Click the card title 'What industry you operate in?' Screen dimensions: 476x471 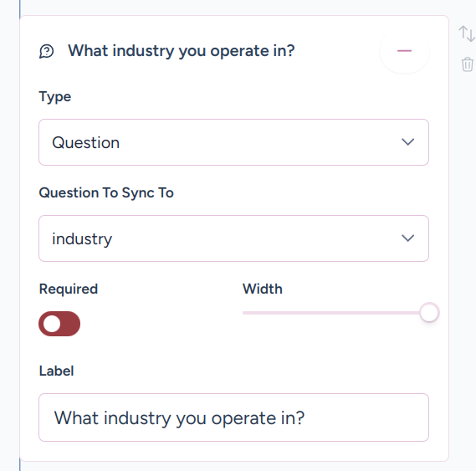coord(182,51)
